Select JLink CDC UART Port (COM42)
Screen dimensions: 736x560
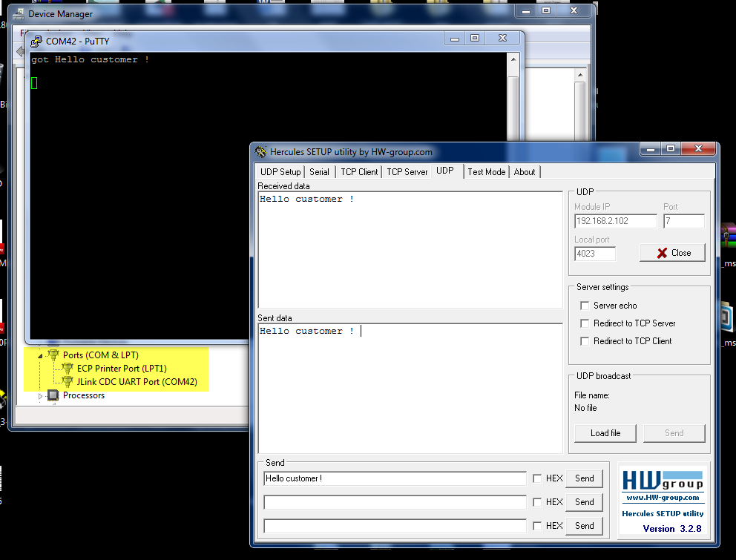coord(137,382)
